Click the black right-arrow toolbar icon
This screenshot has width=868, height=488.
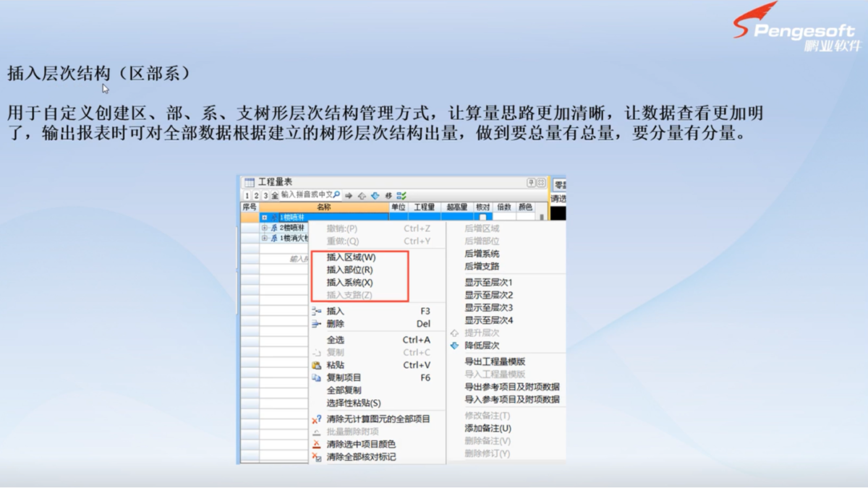pyautogui.click(x=349, y=196)
